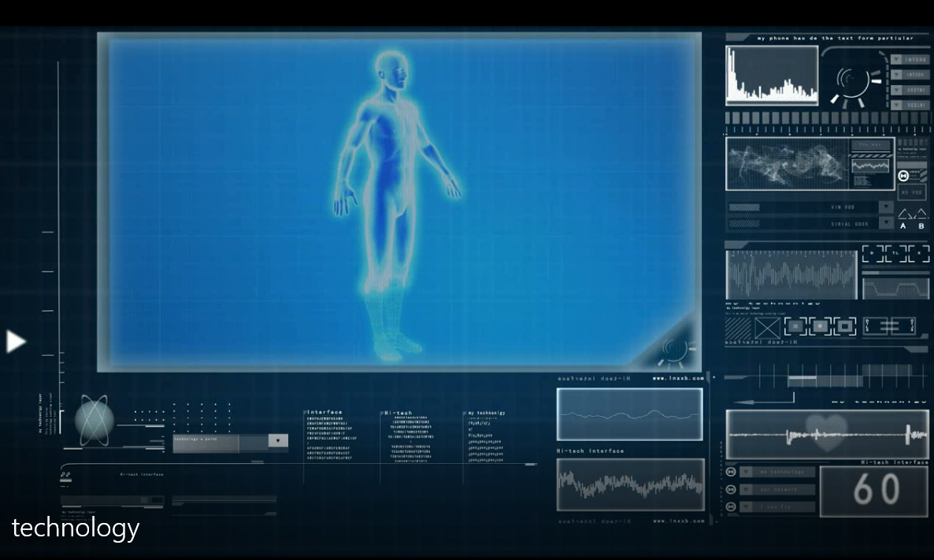
Task: Expand the VIN VOD dropdown arrow
Action: pyautogui.click(x=886, y=206)
